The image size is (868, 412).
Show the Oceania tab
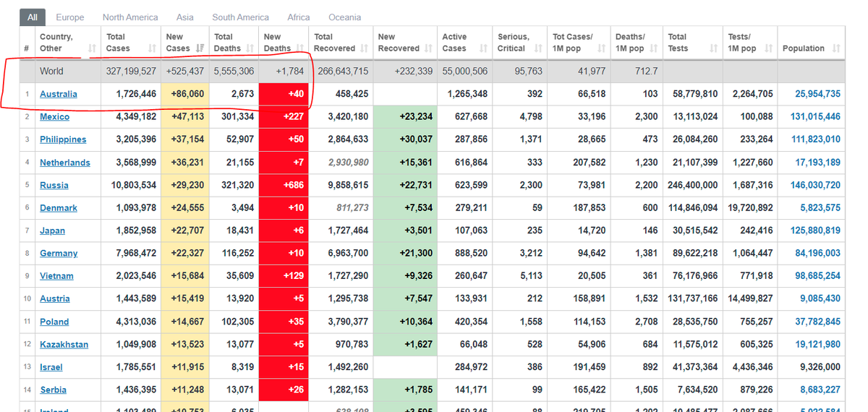pos(344,17)
